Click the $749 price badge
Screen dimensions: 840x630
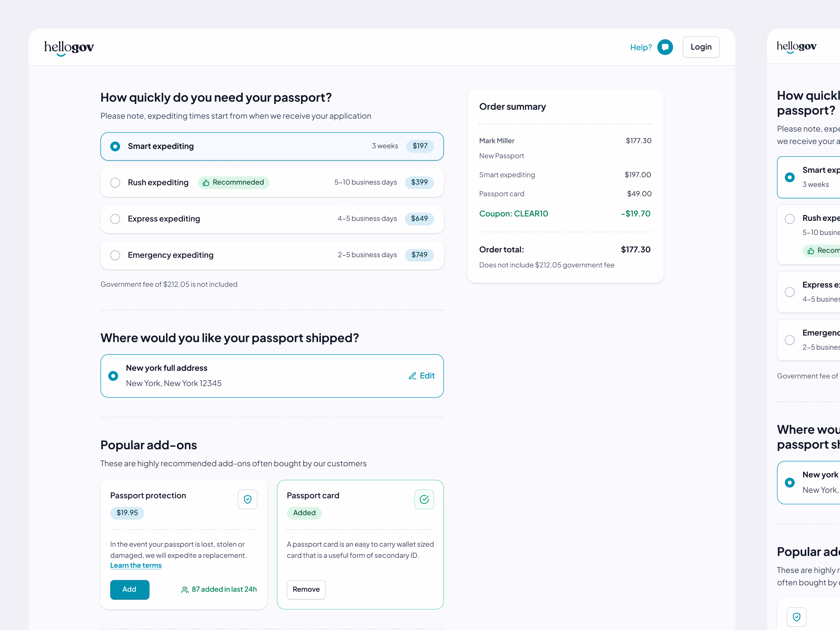point(419,255)
